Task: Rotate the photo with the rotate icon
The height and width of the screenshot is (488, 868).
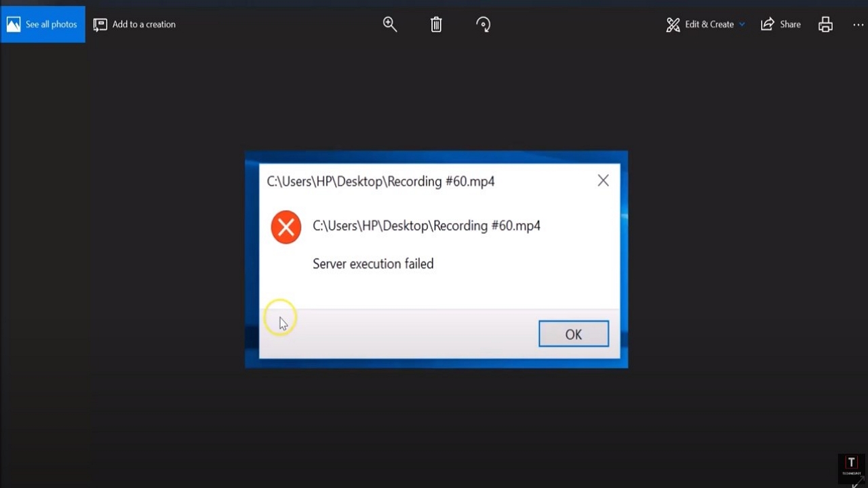Action: (x=484, y=24)
